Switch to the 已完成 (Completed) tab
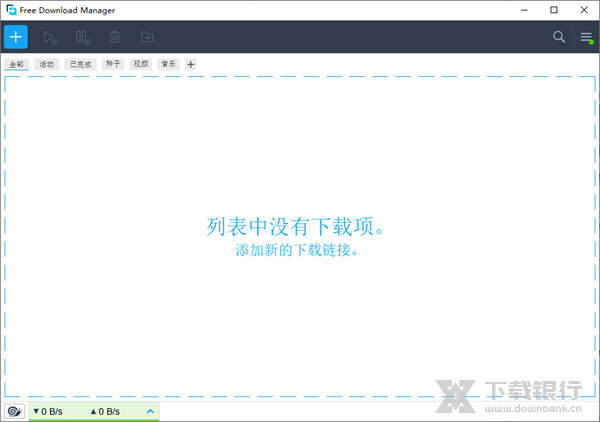Screen dimensions: 600x422 81,64
